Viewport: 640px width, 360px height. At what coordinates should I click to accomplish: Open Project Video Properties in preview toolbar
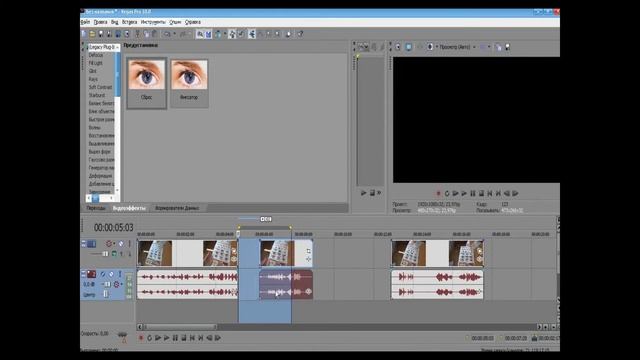(x=398, y=47)
